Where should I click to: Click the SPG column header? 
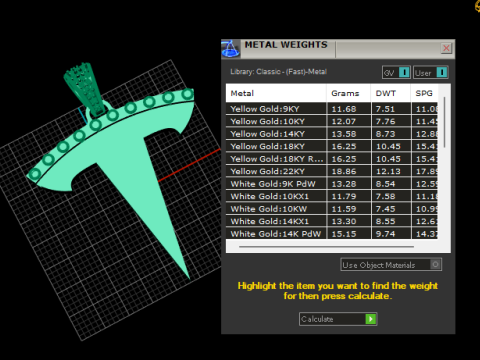pyautogui.click(x=424, y=93)
